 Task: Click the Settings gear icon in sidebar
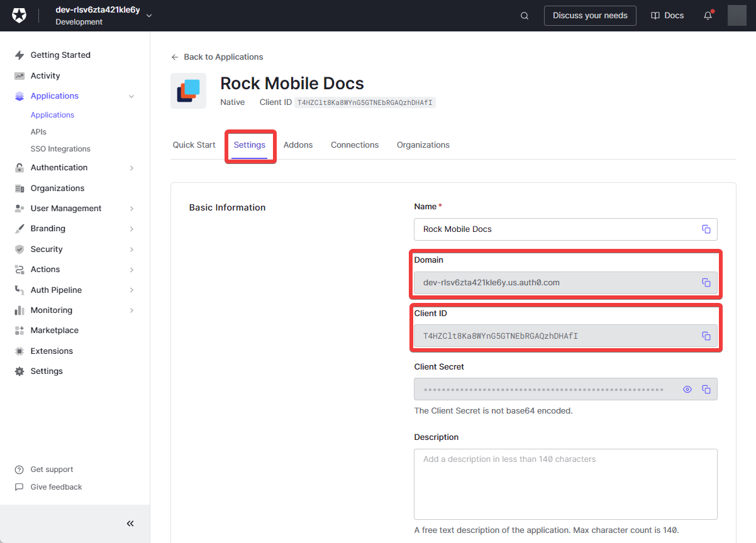coord(19,371)
